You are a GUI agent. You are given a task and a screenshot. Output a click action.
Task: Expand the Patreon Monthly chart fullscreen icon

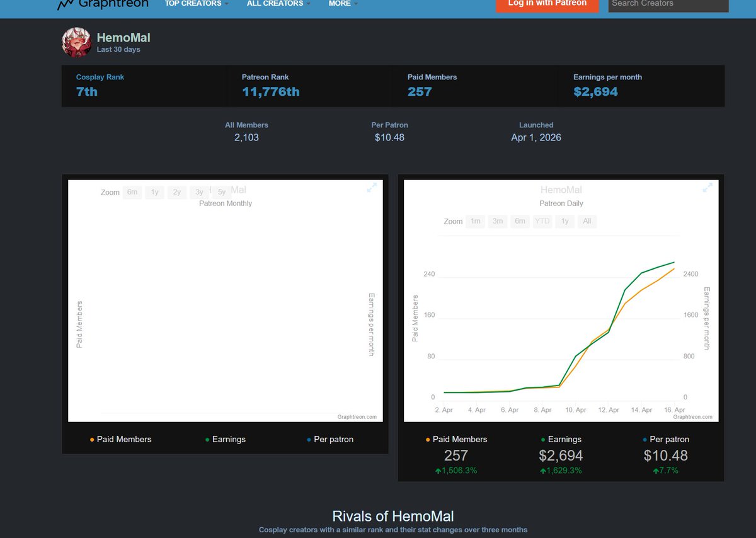[372, 188]
